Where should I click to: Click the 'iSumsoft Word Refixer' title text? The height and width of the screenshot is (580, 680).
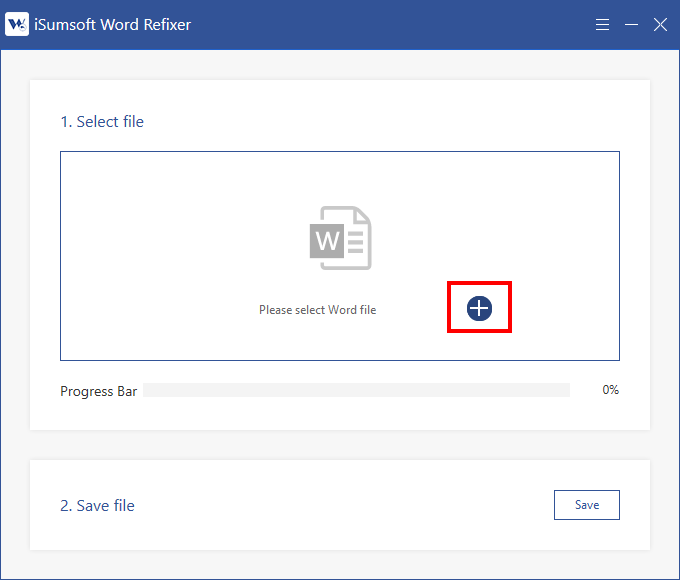112,25
